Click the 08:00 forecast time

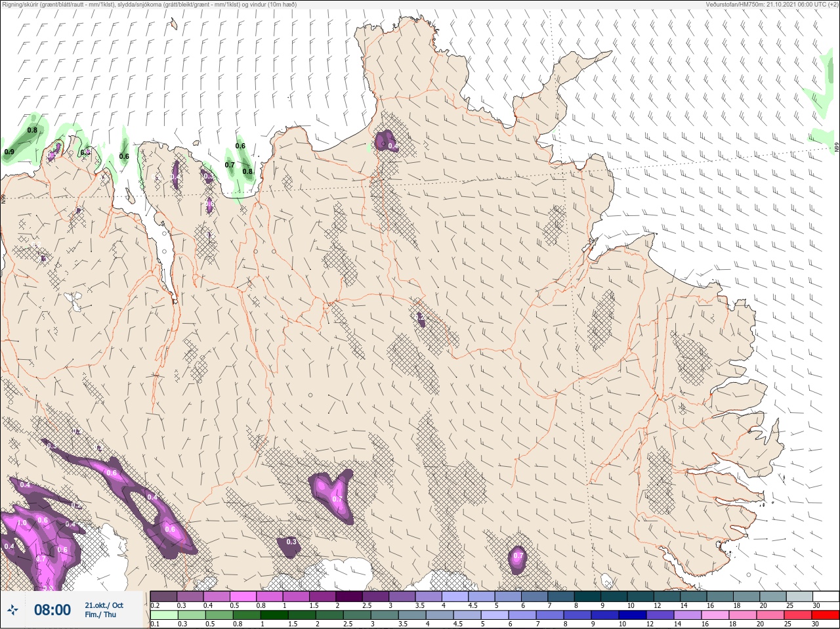coord(52,610)
